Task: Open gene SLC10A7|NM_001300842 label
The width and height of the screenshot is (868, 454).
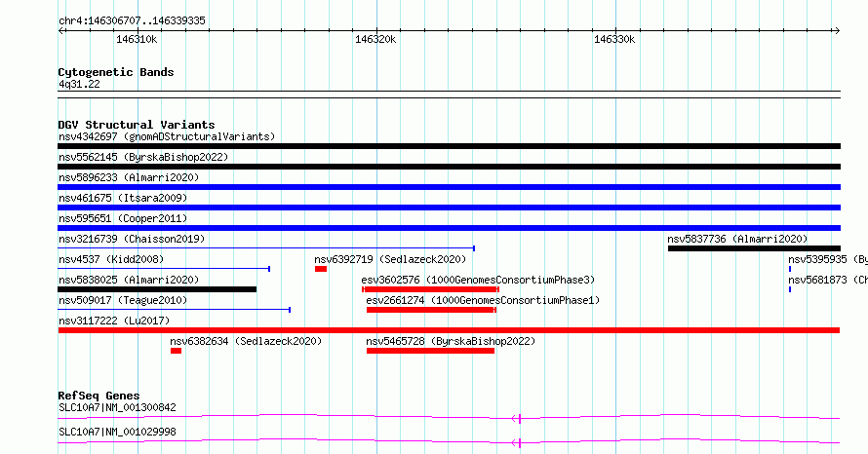Action: pos(117,407)
